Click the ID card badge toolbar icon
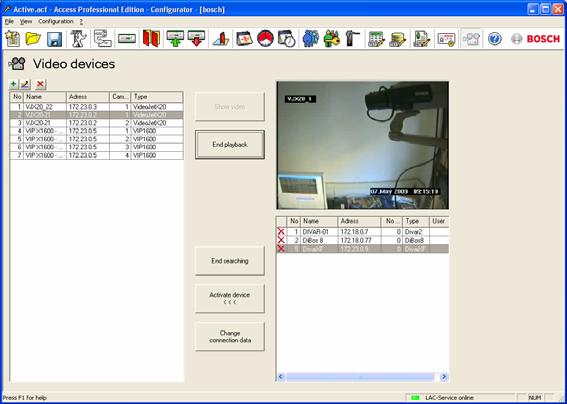567x404 pixels. point(446,38)
